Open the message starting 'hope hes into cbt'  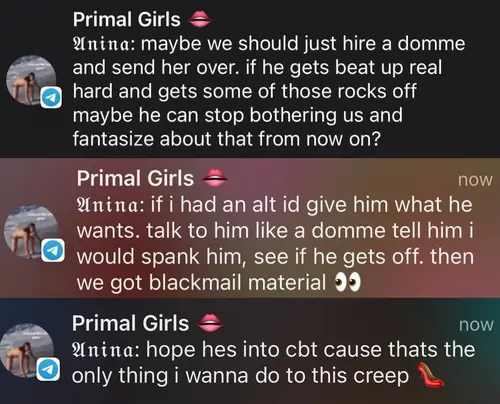point(273,363)
